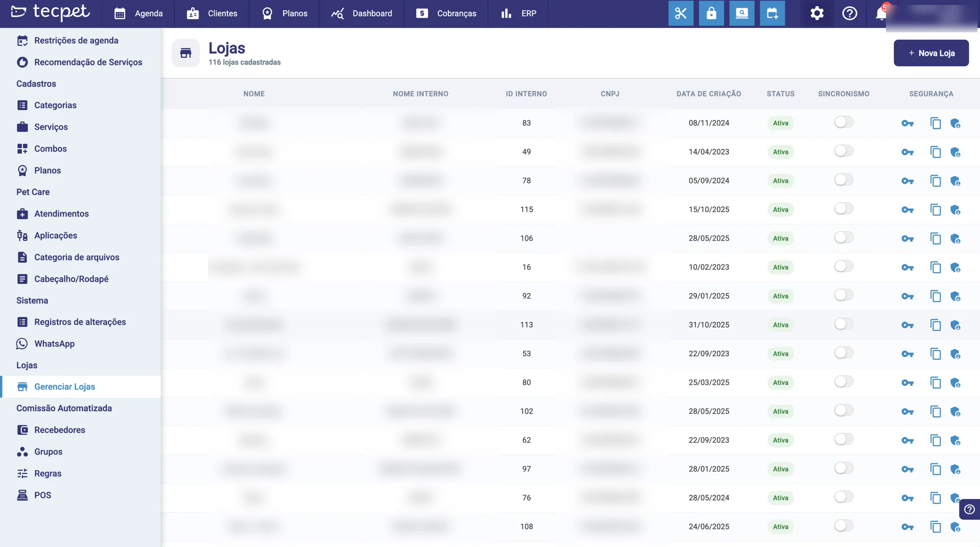Click the floating help button at bottom right
Viewport: 980px width, 547px height.
(x=969, y=509)
